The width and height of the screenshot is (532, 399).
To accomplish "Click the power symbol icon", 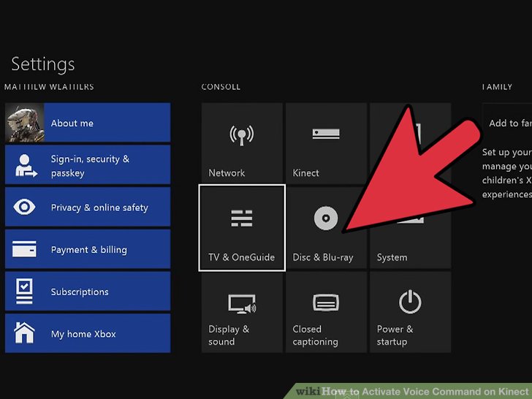I will (x=410, y=302).
